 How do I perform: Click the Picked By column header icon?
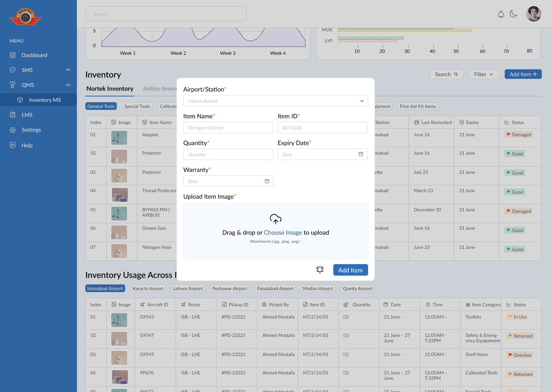[x=264, y=304]
